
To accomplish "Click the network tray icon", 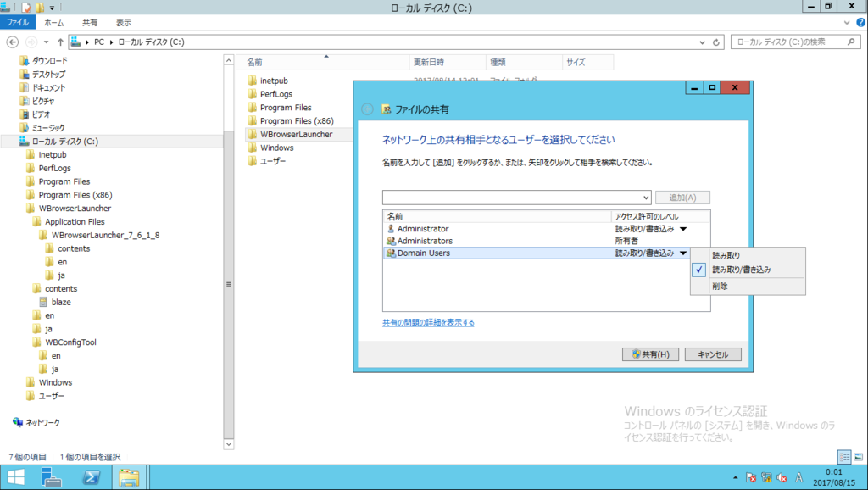I will point(766,477).
